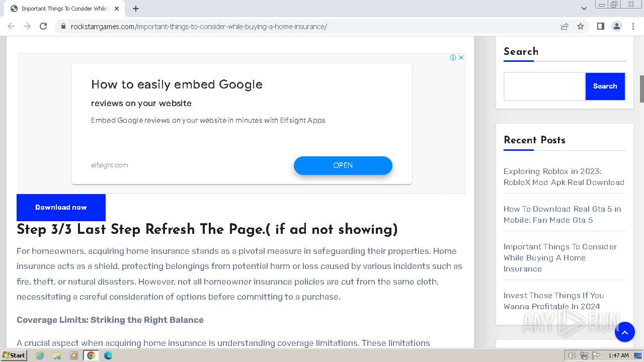The width and height of the screenshot is (644, 362).
Task: Select the Important Things To Consider tab
Action: [x=64, y=9]
